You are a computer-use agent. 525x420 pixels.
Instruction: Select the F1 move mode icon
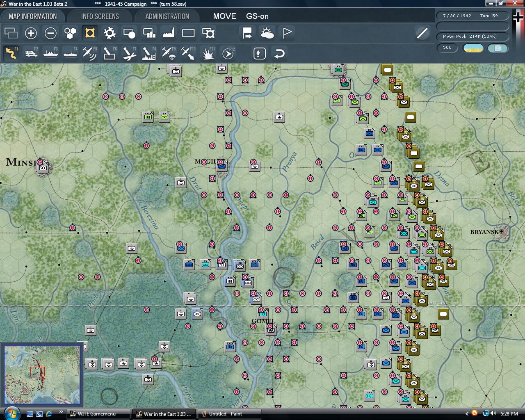(11, 53)
